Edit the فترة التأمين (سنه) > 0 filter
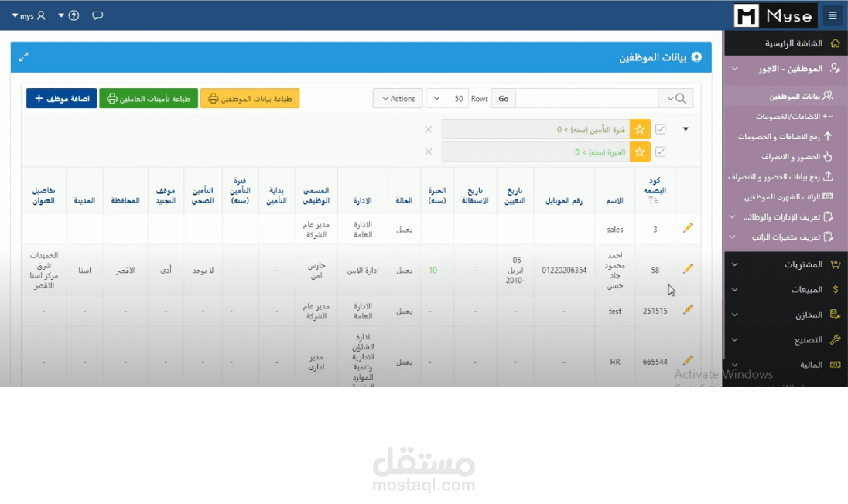The image size is (848, 504). coord(591,130)
